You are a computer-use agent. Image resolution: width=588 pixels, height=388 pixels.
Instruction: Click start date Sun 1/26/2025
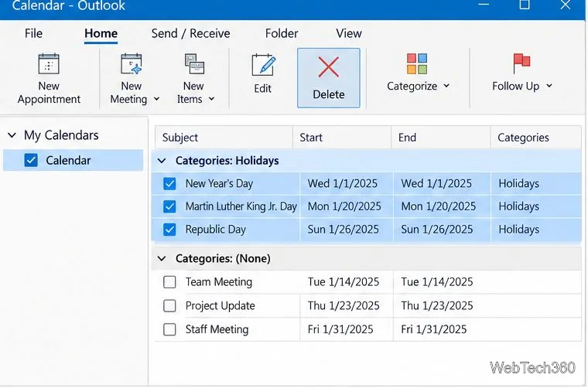point(343,230)
